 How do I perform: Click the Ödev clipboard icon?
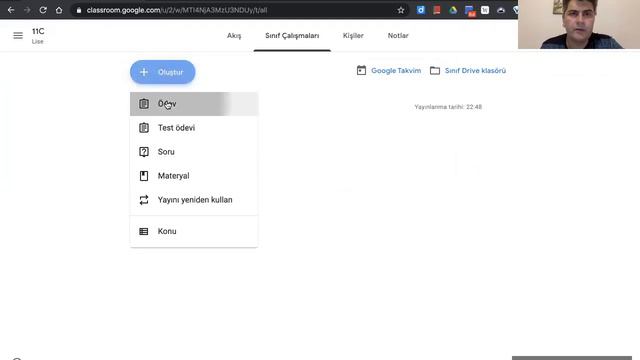[144, 104]
